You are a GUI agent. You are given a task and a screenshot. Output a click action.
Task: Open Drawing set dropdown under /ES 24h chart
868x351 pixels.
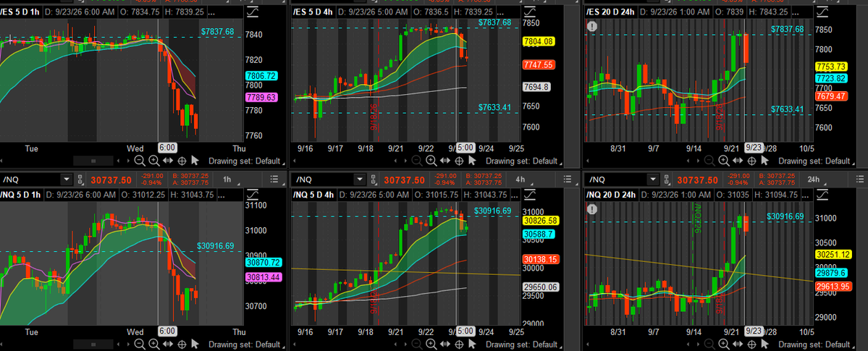(x=817, y=161)
